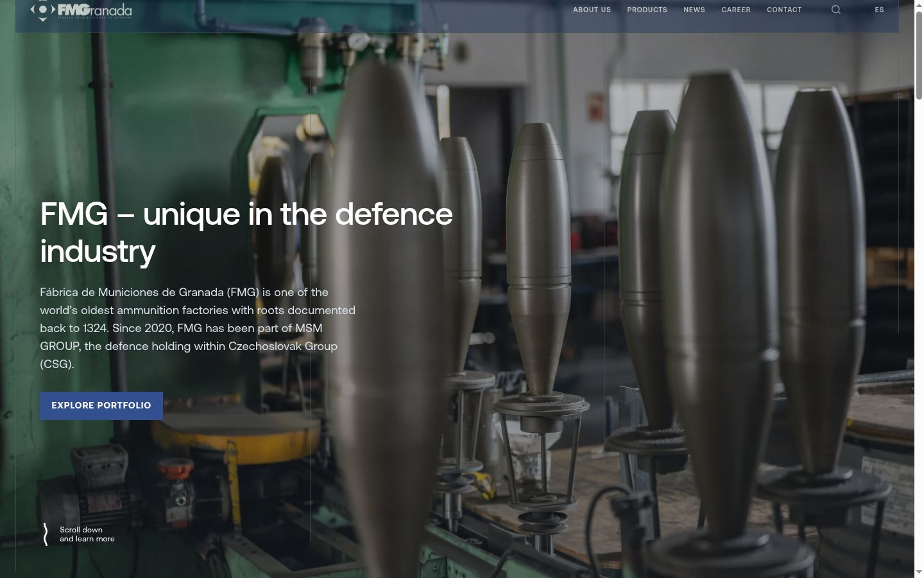The width and height of the screenshot is (924, 578).
Task: Click the scroll down arrow icon
Action: click(x=46, y=534)
